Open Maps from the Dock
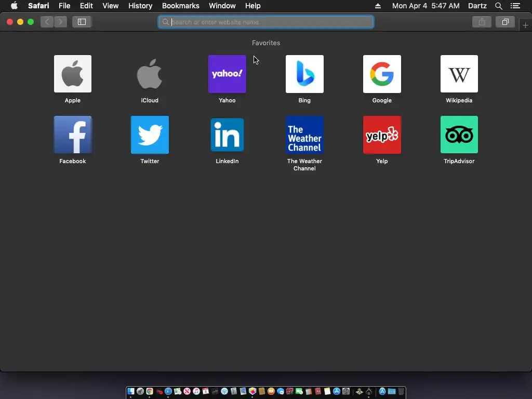Viewport: 532px width, 399px height. (178, 391)
